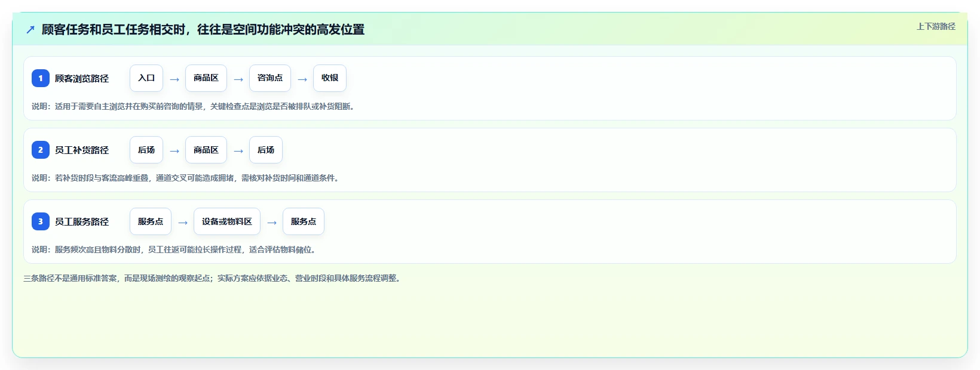Click the first 服务点 chip in 员工服务路径
980x370 pixels.
click(151, 221)
